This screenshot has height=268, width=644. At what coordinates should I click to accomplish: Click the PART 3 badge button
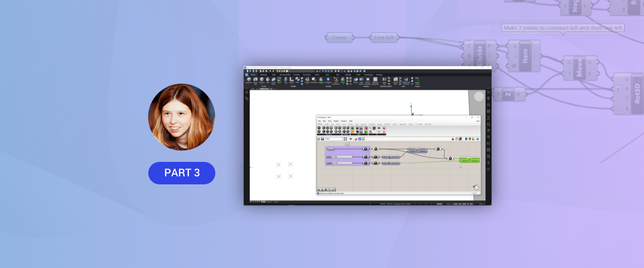(x=181, y=173)
